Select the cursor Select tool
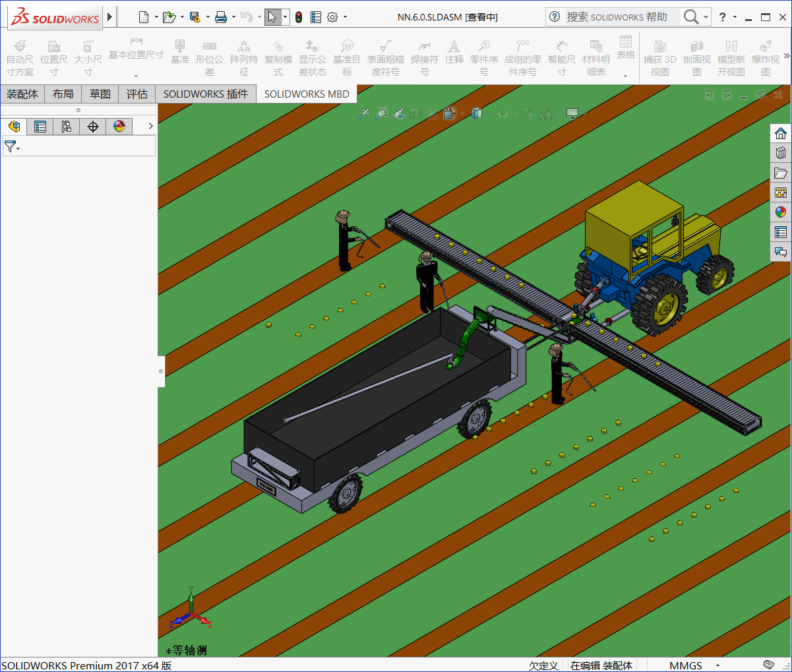The width and height of the screenshot is (792, 672). 272,17
